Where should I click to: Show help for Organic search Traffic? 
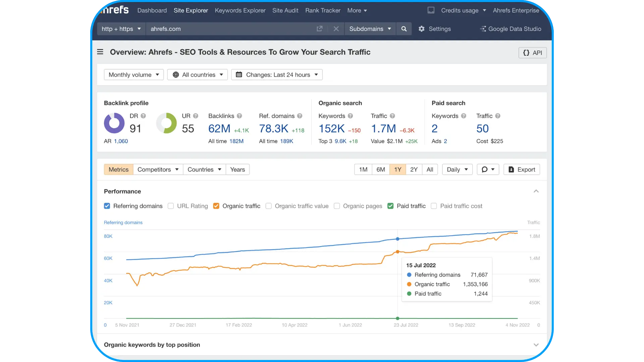(392, 116)
